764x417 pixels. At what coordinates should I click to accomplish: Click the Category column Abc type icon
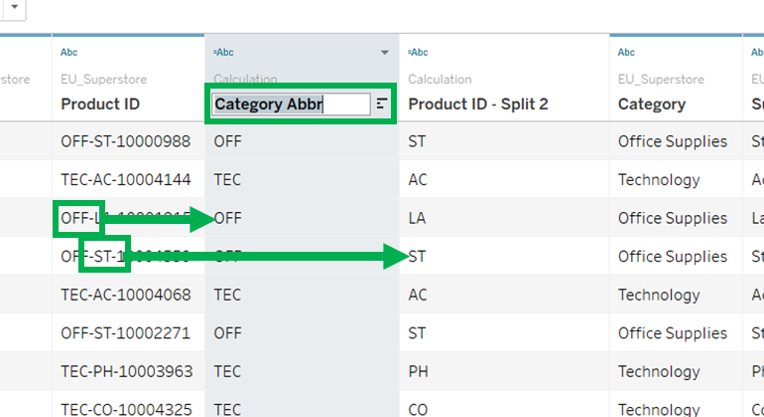626,52
